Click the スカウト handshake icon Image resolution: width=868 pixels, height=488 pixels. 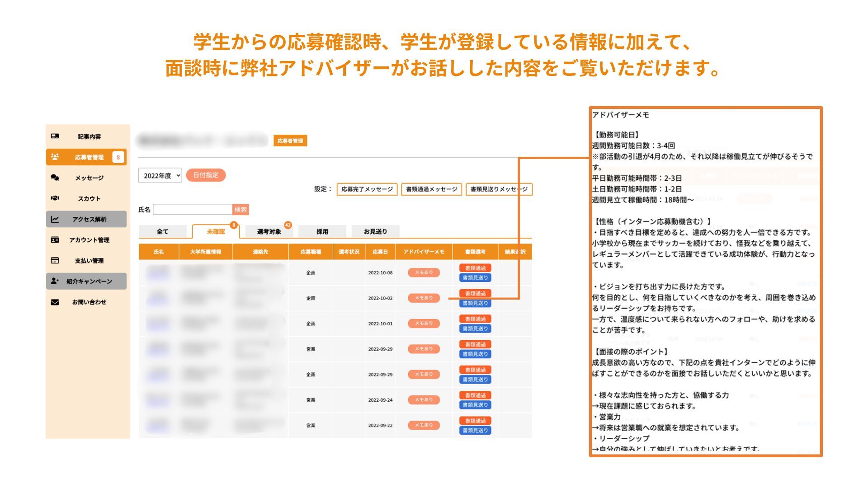pyautogui.click(x=55, y=198)
